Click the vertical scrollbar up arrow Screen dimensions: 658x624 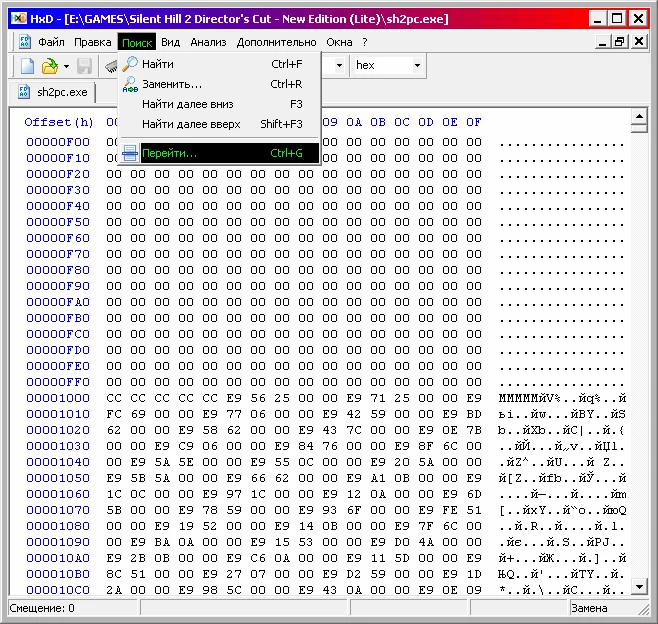[x=640, y=117]
